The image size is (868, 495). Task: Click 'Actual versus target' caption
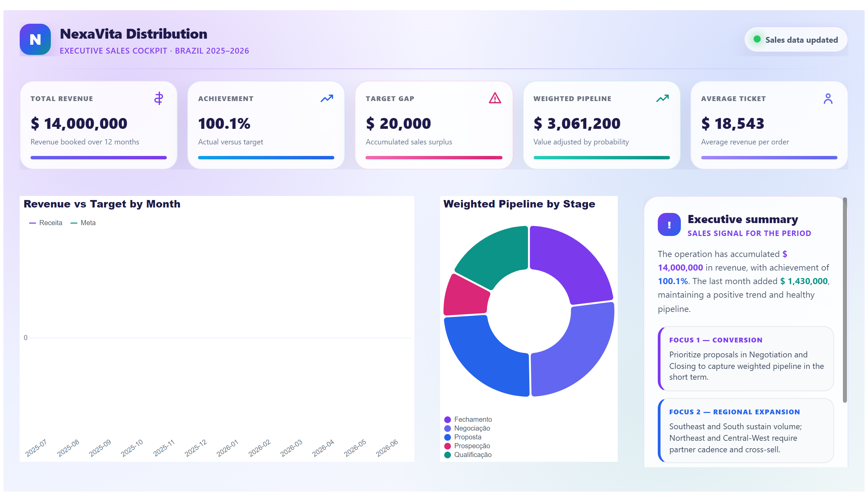(231, 142)
